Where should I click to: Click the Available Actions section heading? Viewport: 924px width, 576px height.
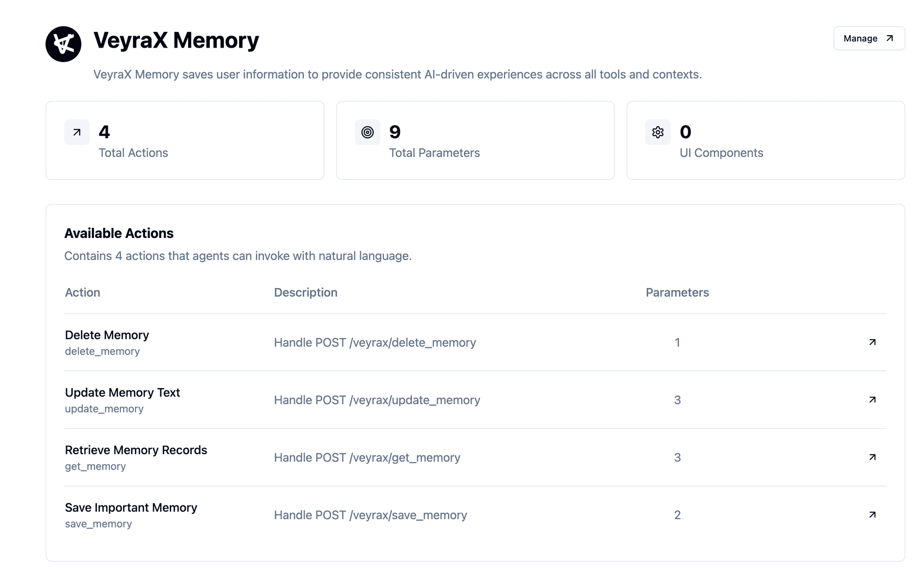(x=119, y=234)
